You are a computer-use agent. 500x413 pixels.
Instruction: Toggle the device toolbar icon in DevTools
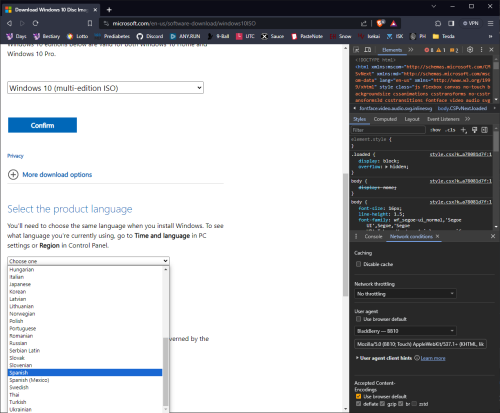(368, 50)
